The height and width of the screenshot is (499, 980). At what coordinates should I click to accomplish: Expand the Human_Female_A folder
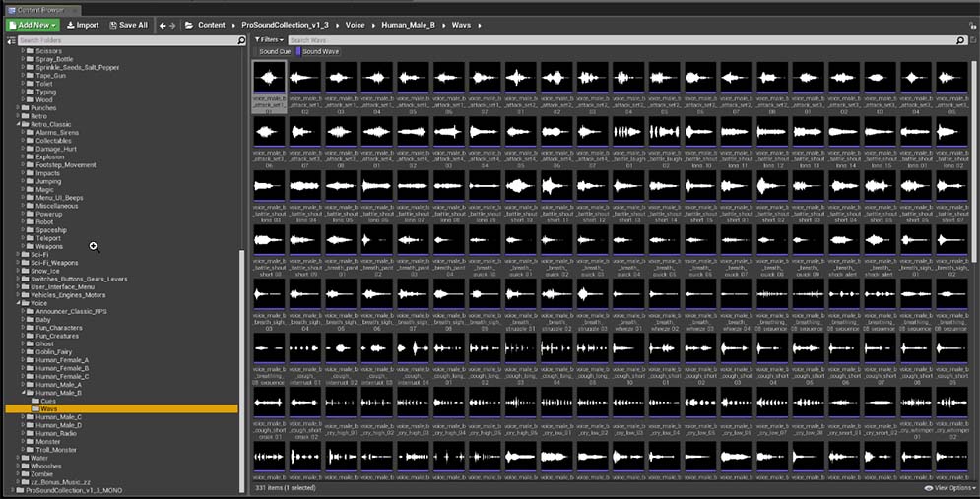coord(23,359)
